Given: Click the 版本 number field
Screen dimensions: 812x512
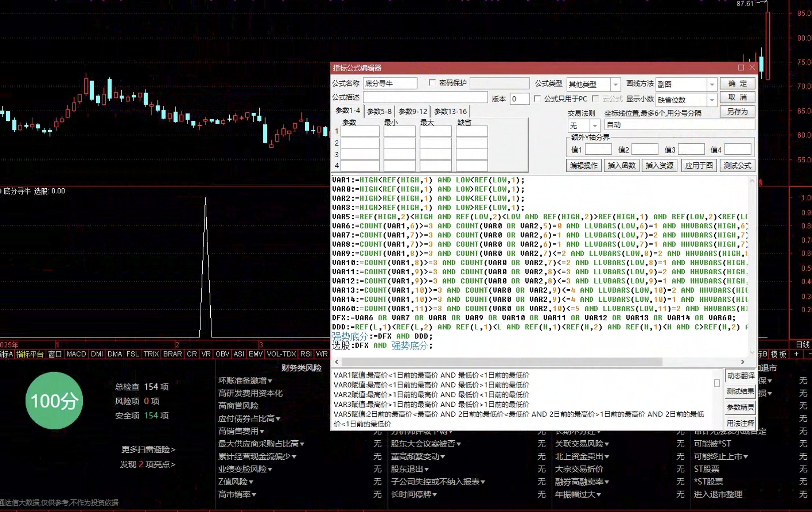Looking at the screenshot, I should 519,99.
